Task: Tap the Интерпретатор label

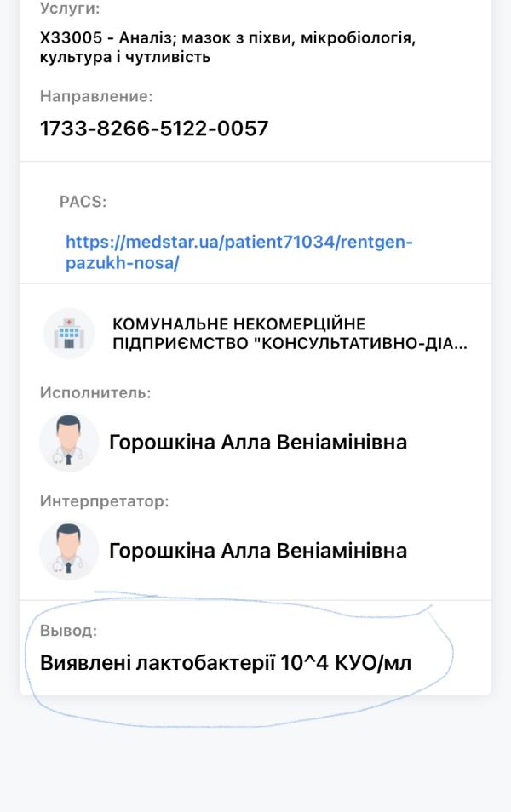Action: coord(104,501)
